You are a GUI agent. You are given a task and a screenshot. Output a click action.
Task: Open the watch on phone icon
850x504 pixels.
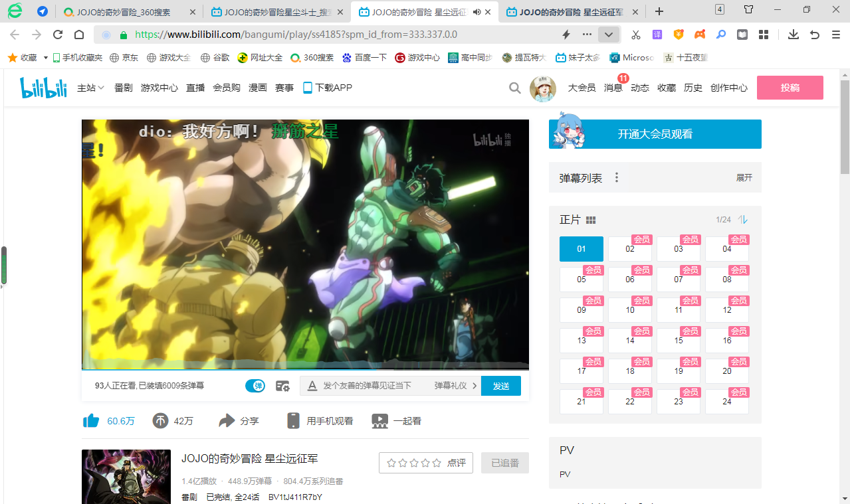click(x=293, y=420)
